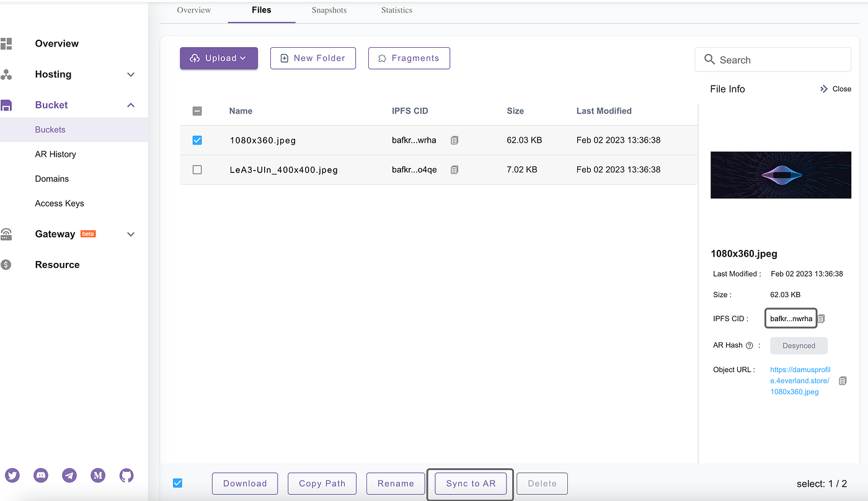Open the Medium social link icon
868x501 pixels.
(98, 476)
